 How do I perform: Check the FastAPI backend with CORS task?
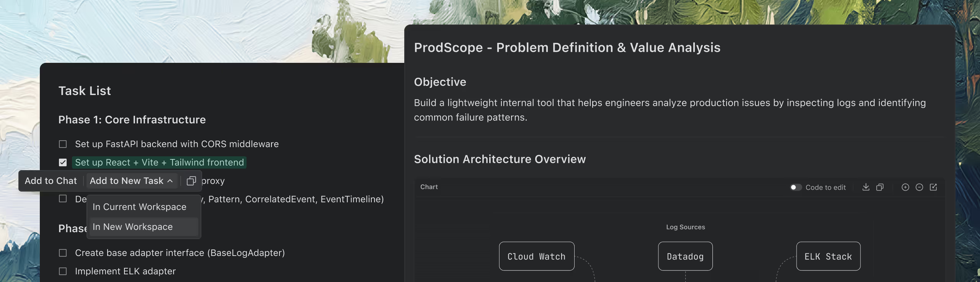tap(63, 144)
